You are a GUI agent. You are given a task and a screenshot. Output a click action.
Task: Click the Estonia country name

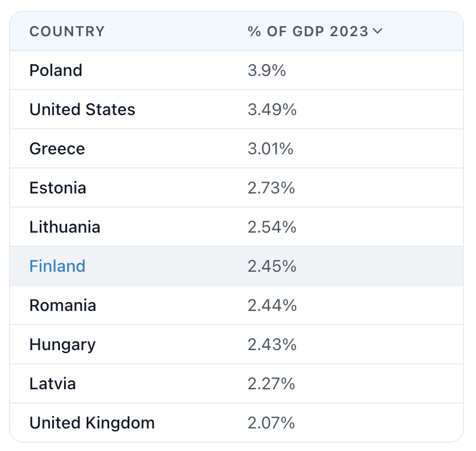(58, 188)
